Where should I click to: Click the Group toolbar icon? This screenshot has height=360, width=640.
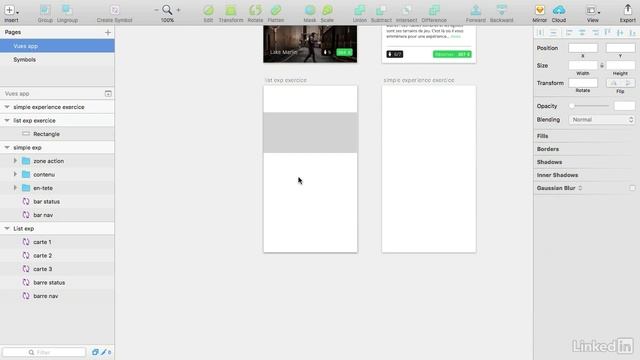45,10
